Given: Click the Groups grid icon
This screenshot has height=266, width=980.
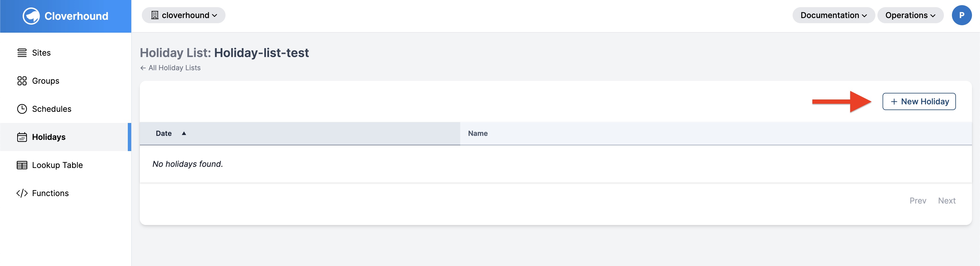Looking at the screenshot, I should (22, 81).
